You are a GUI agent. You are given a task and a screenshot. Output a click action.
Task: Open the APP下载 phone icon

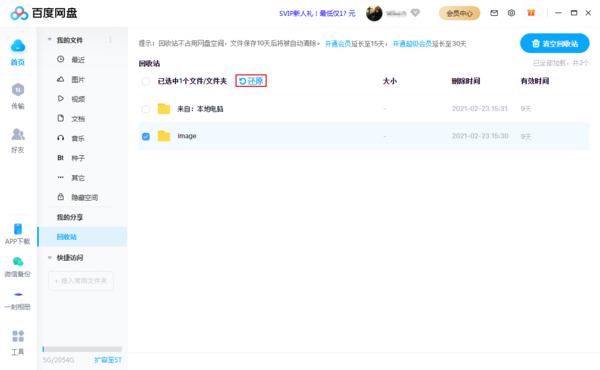[x=18, y=229]
